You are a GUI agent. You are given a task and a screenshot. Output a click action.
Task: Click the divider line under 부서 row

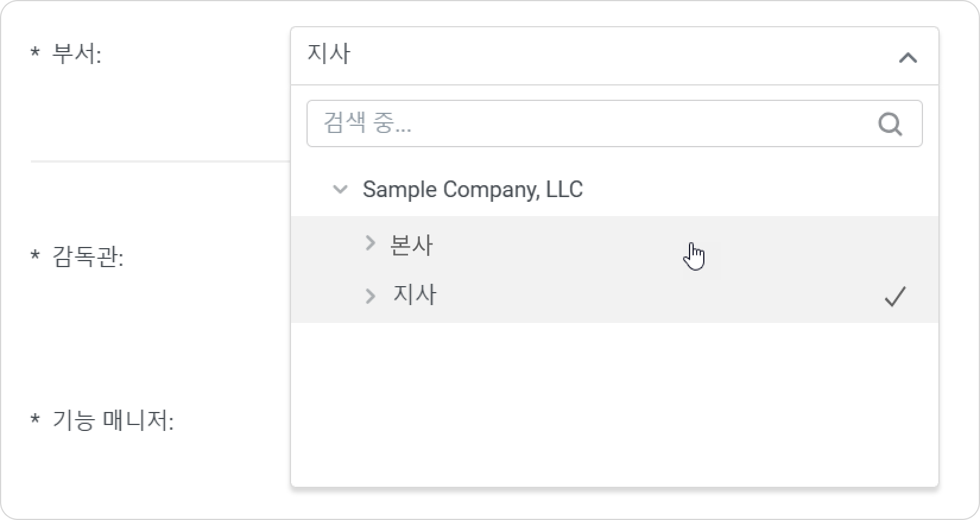(160, 161)
